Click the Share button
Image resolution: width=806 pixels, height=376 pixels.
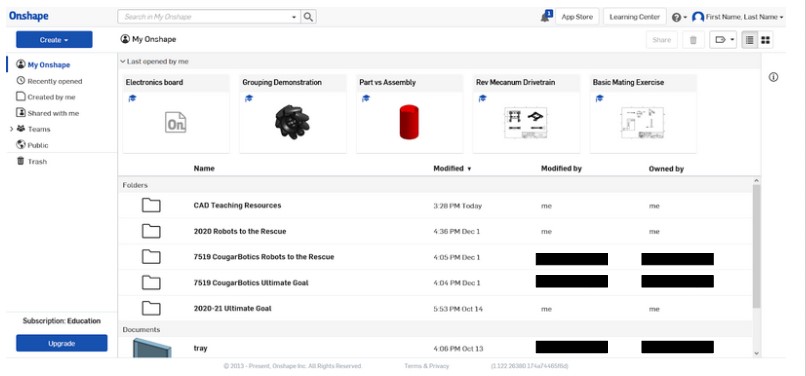[662, 40]
